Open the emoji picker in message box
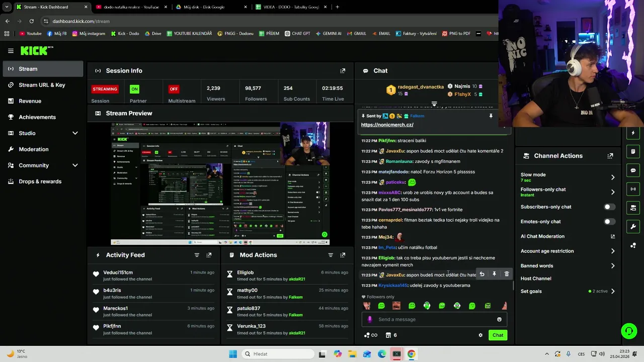The width and height of the screenshot is (644, 362). 499,319
